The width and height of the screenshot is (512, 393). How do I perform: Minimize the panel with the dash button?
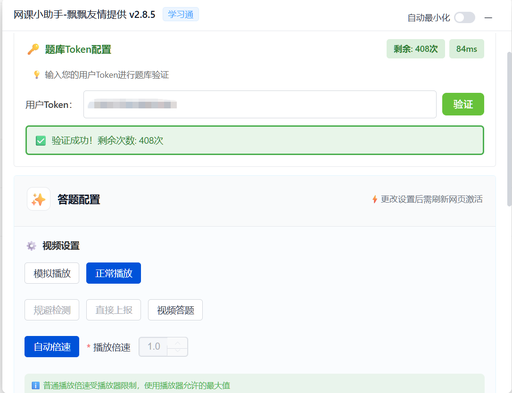[488, 18]
